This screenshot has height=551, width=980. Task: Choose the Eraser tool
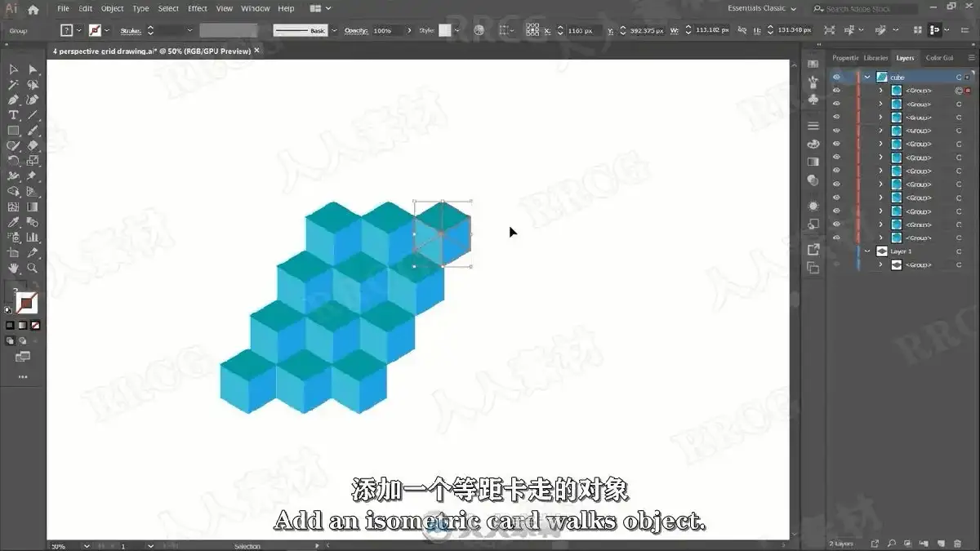point(33,145)
